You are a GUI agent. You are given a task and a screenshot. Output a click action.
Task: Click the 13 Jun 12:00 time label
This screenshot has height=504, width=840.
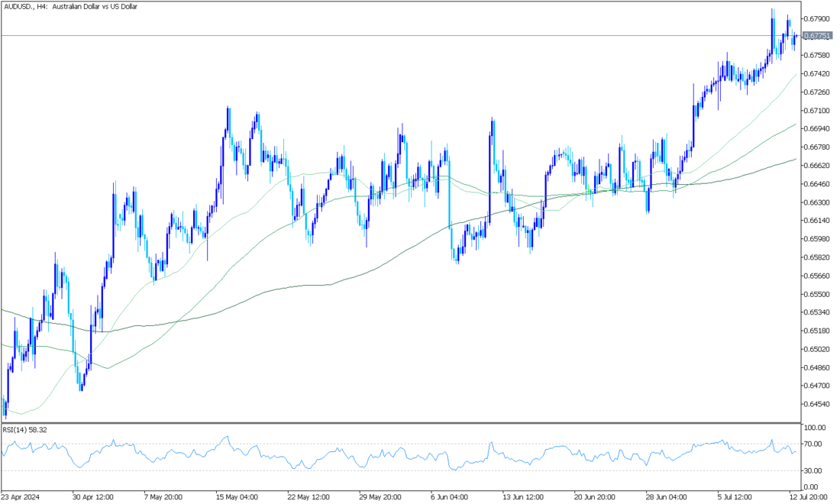tap(523, 496)
